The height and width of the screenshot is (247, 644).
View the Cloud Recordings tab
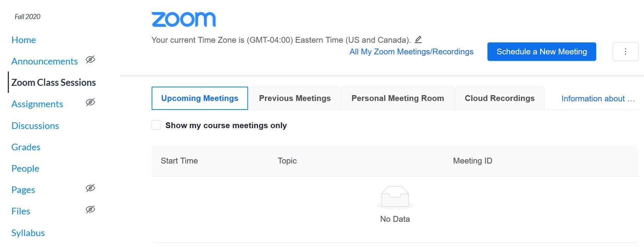pos(499,98)
